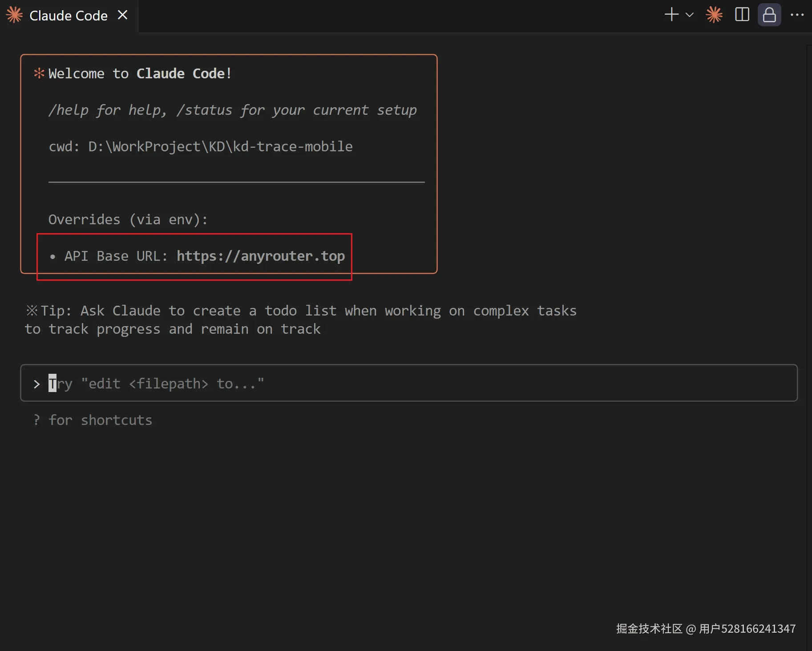The image size is (812, 651).
Task: Toggle the lock icon button
Action: (x=769, y=15)
